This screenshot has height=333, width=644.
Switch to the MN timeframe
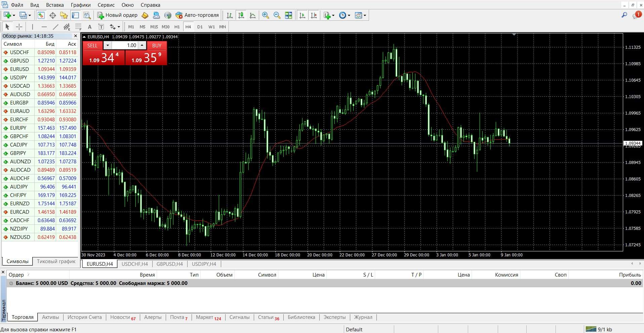[x=223, y=27]
